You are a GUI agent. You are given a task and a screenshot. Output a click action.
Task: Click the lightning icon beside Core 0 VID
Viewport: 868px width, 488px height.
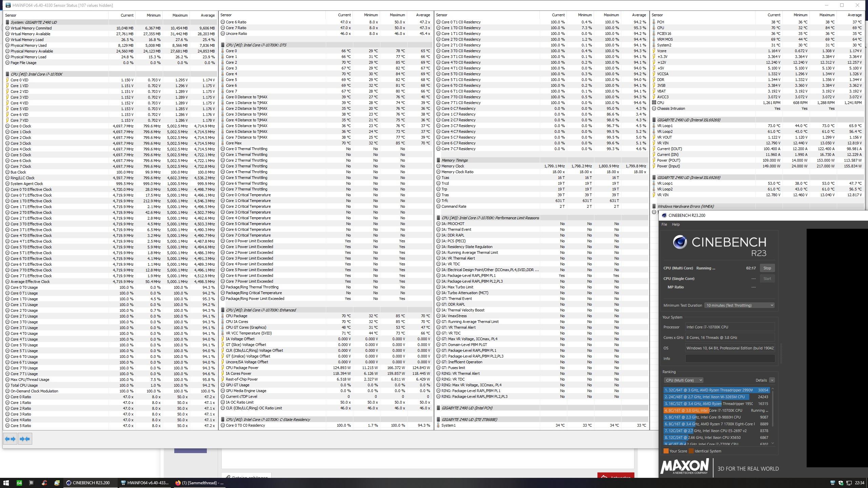(7, 80)
